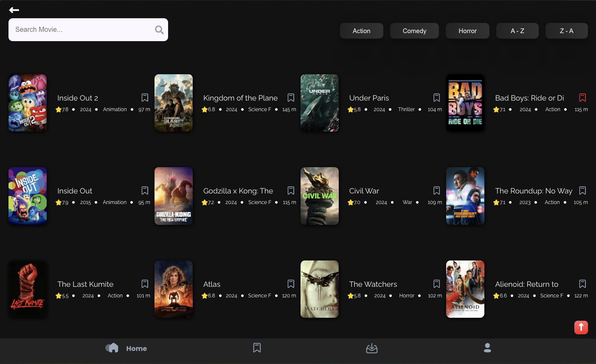
Task: Open Alienoid poster
Action: (465, 289)
